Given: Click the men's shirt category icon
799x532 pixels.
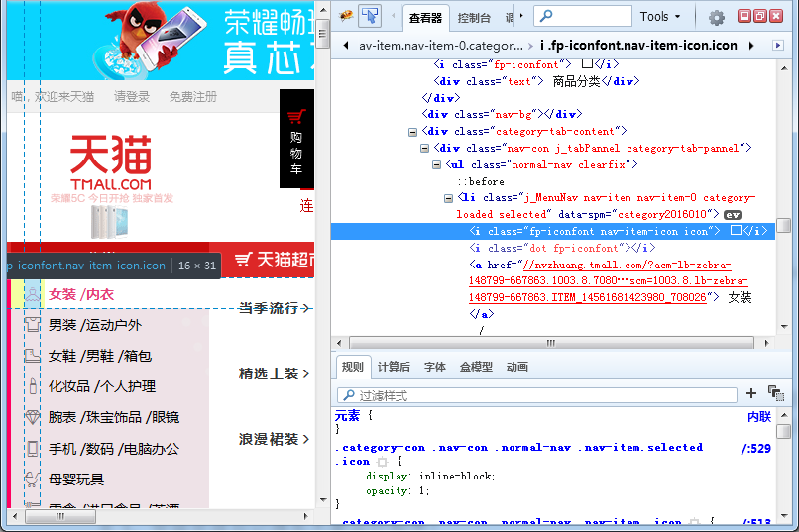Looking at the screenshot, I should 32,325.
